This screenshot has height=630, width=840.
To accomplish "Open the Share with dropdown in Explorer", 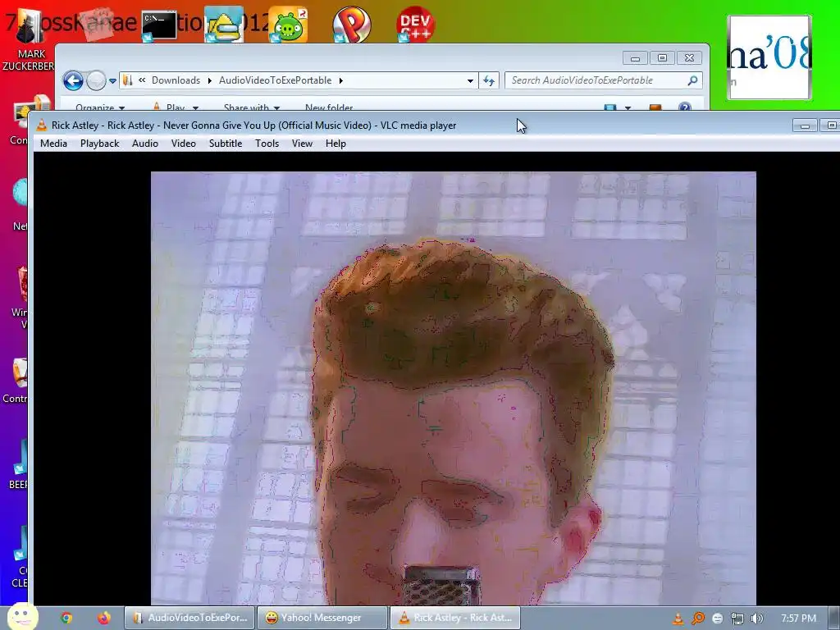I will pos(252,107).
